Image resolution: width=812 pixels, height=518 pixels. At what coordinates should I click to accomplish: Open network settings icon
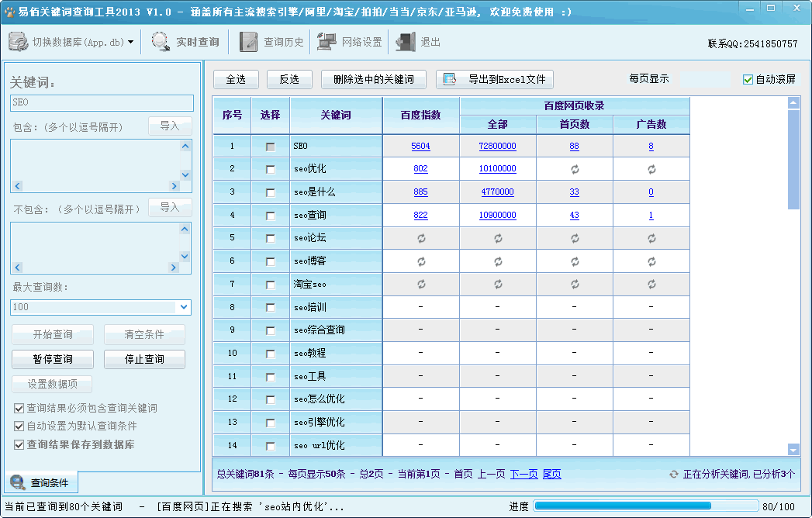[327, 42]
